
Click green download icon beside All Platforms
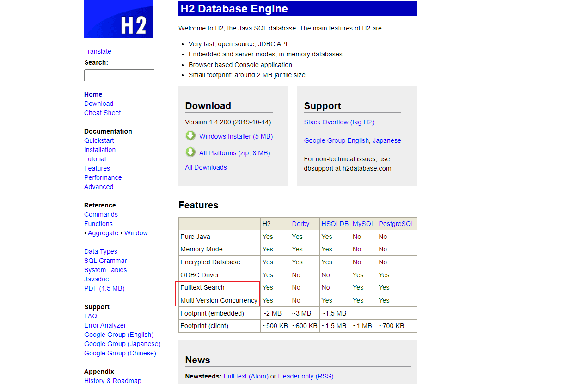(x=190, y=152)
